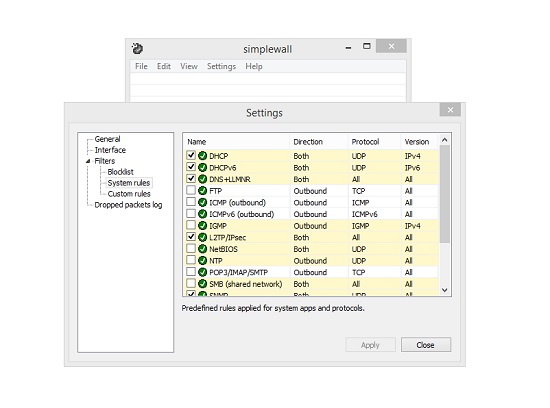Click the green icon beside FTP rule

202,190
